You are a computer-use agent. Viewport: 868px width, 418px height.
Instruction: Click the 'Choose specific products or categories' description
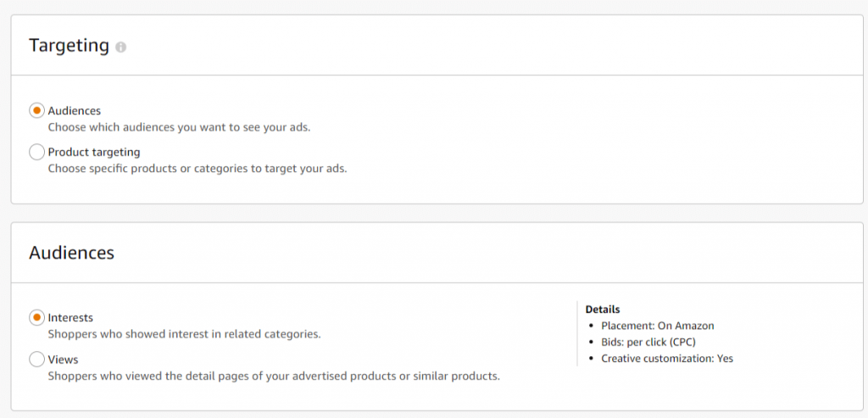(x=197, y=169)
